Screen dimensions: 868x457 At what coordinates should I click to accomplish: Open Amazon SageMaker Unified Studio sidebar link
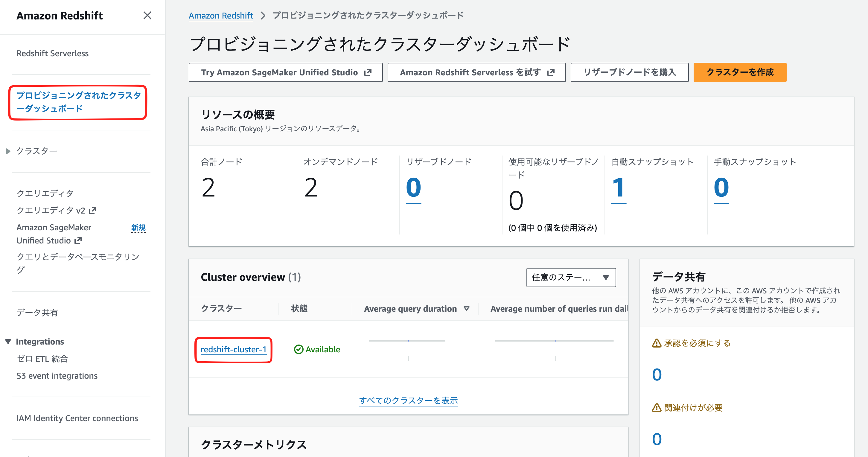(x=54, y=234)
